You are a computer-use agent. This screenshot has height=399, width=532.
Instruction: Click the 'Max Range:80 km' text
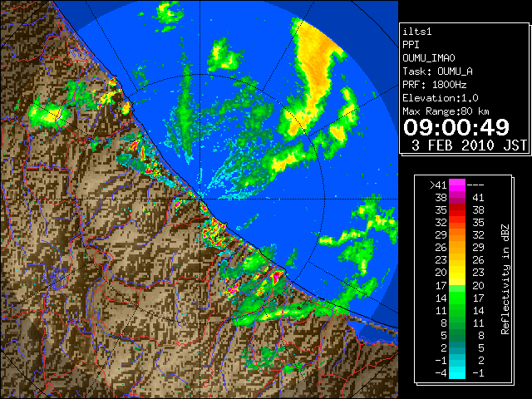[x=446, y=111]
